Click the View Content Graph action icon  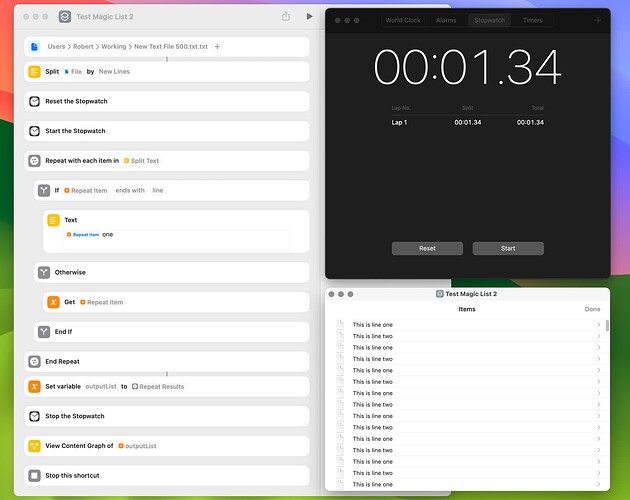tap(35, 446)
